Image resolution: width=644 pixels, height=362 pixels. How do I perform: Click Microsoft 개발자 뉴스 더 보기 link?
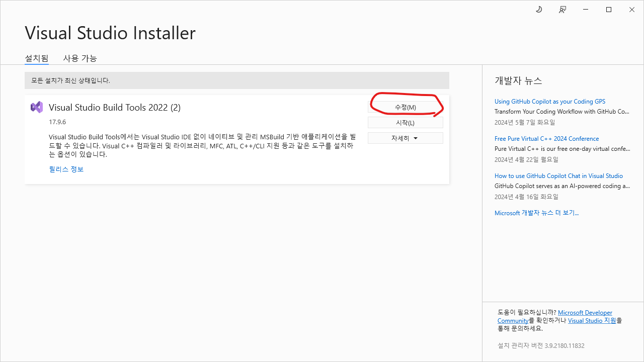point(536,213)
